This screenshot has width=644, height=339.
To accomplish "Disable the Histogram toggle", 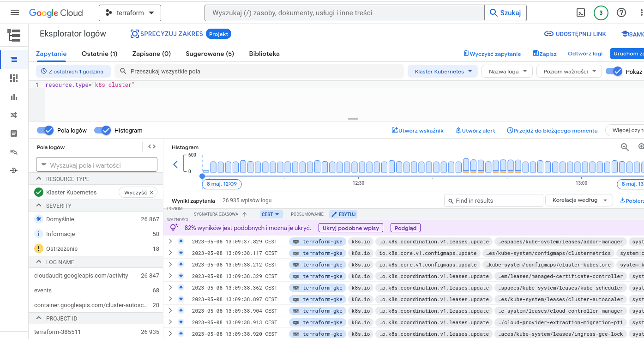I will 102,130.
